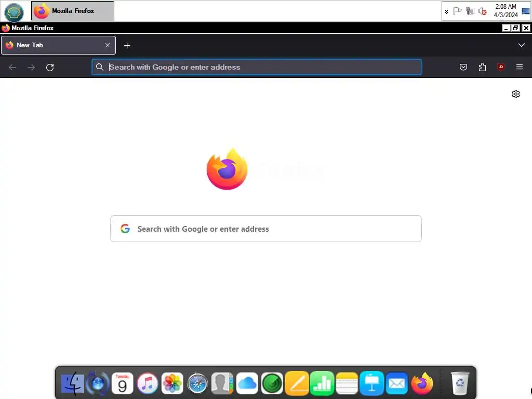The height and width of the screenshot is (399, 532).
Task: Minimize the Mozilla Firefox window
Action: tap(506, 28)
